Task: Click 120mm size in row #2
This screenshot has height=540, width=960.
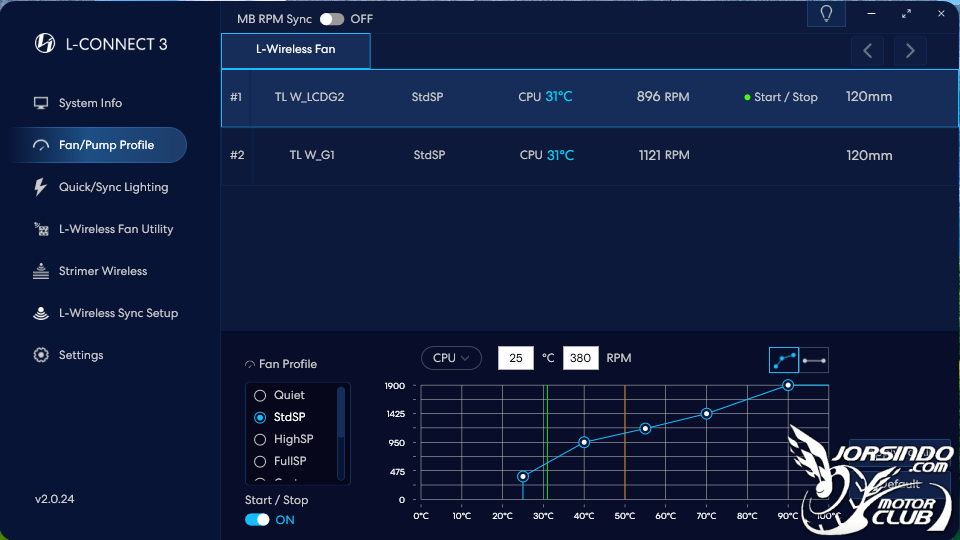Action: [869, 156]
